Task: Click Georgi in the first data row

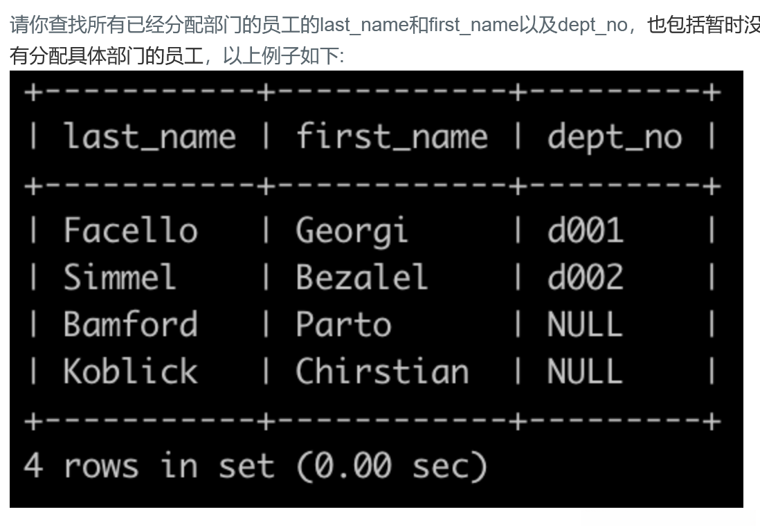Action: (352, 231)
